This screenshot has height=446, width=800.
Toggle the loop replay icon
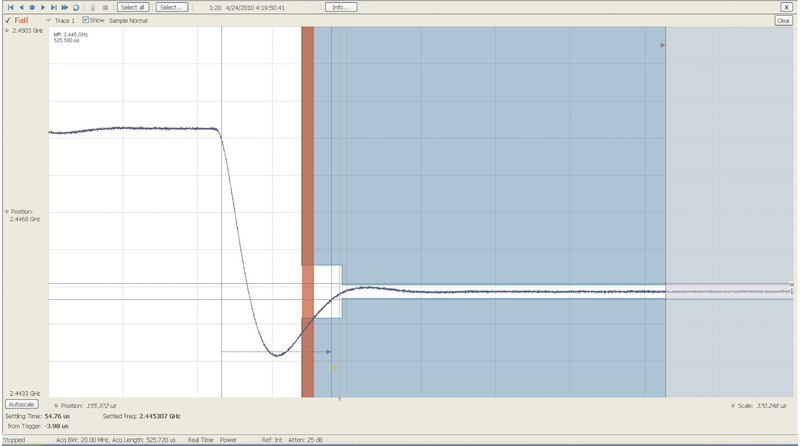(x=75, y=7)
